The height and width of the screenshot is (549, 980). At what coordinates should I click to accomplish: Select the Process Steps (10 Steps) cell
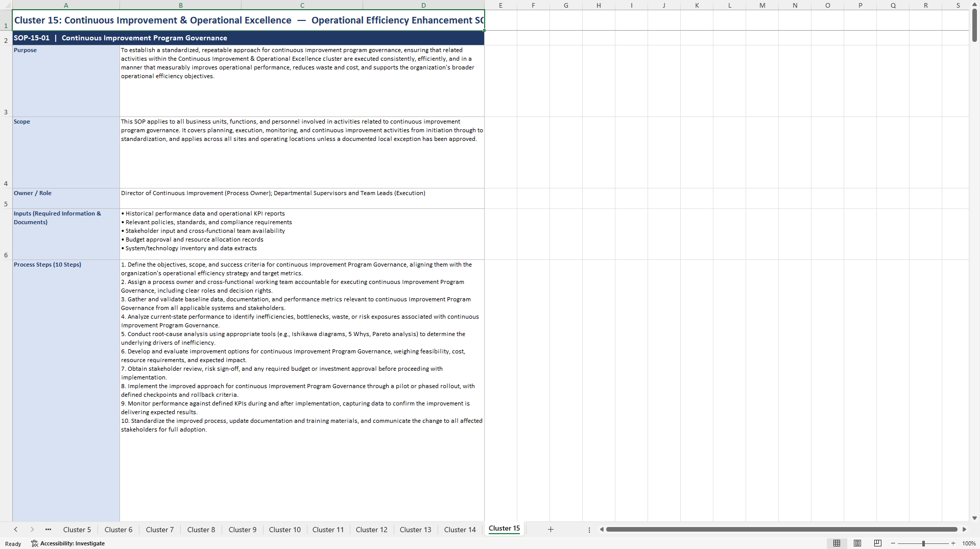pos(66,391)
